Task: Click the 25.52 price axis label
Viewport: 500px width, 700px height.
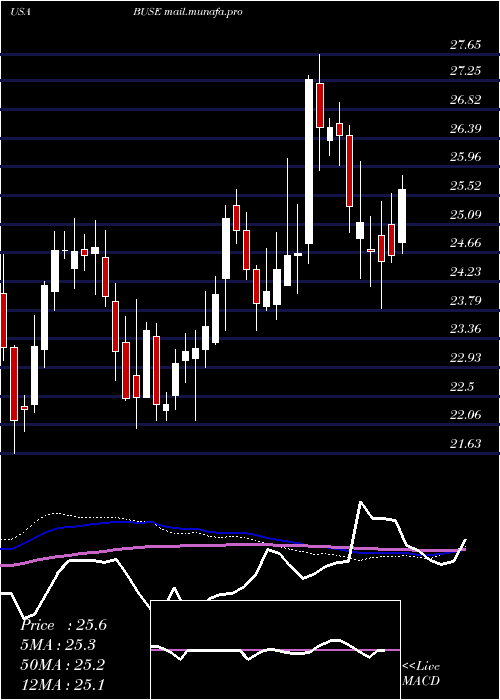Action: tap(465, 186)
